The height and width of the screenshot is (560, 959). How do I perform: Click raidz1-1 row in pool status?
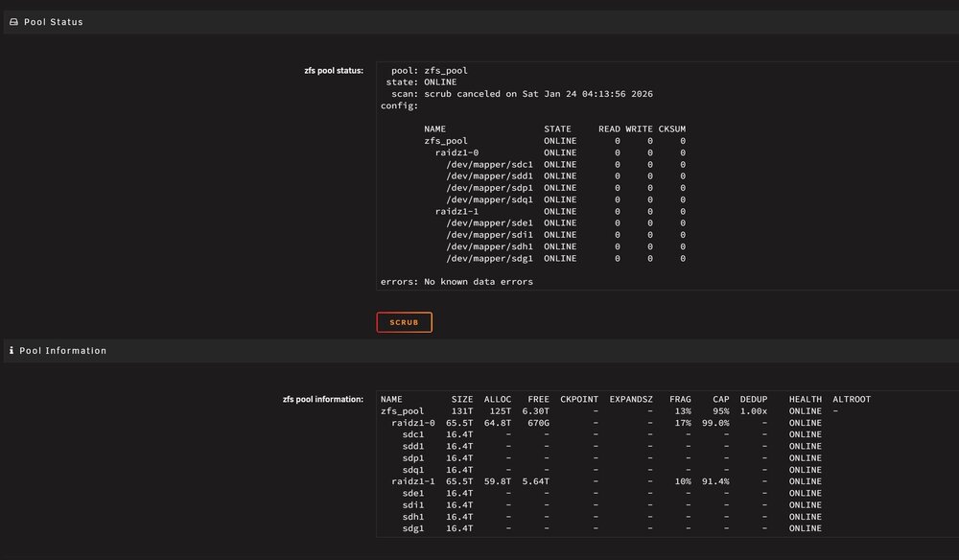pyautogui.click(x=560, y=212)
